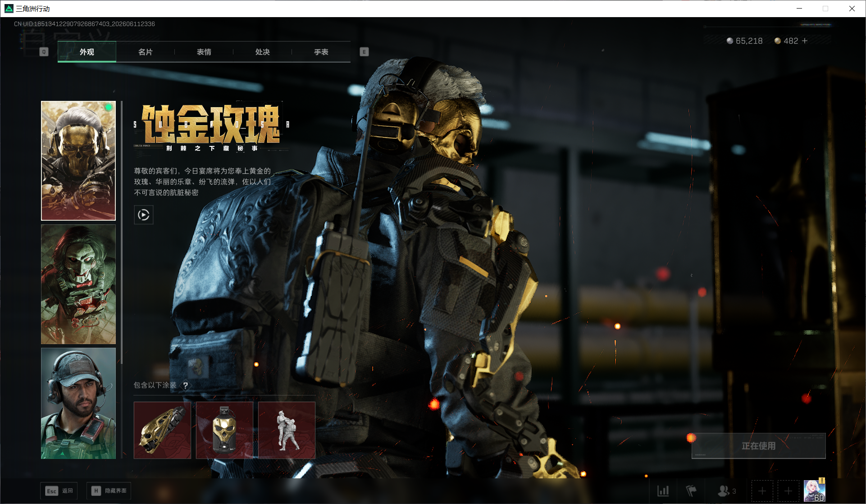Click the question mark beside 包含以下涂装
Viewport: 866px width, 504px height.
(185, 386)
